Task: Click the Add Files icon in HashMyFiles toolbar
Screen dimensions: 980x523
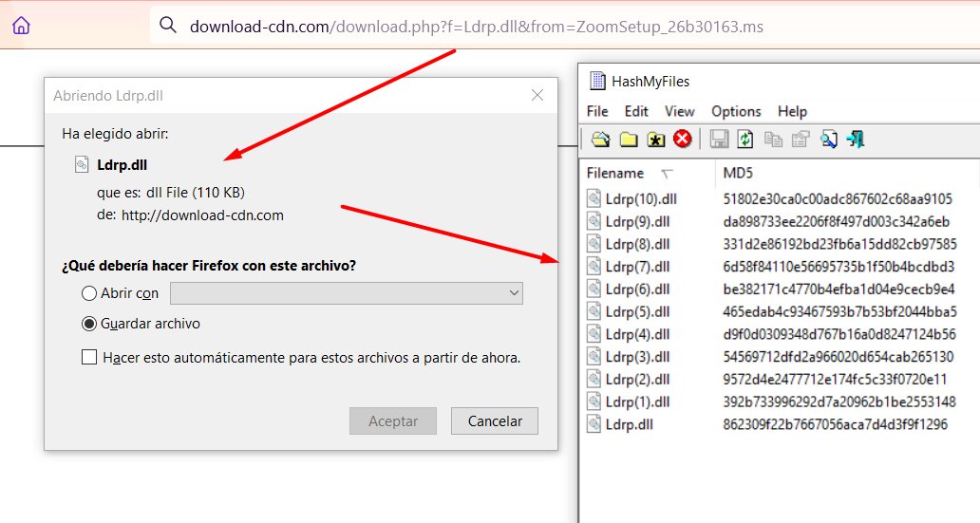Action: point(600,140)
